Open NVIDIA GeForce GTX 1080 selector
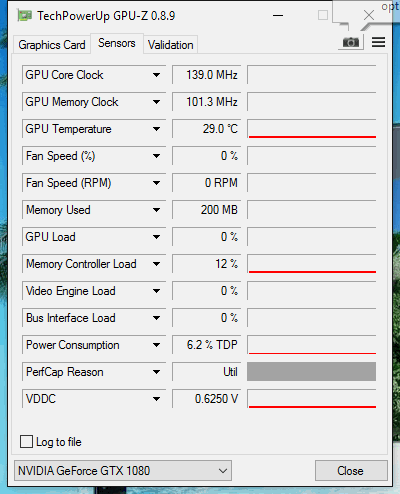The image size is (400, 494). coord(123,471)
